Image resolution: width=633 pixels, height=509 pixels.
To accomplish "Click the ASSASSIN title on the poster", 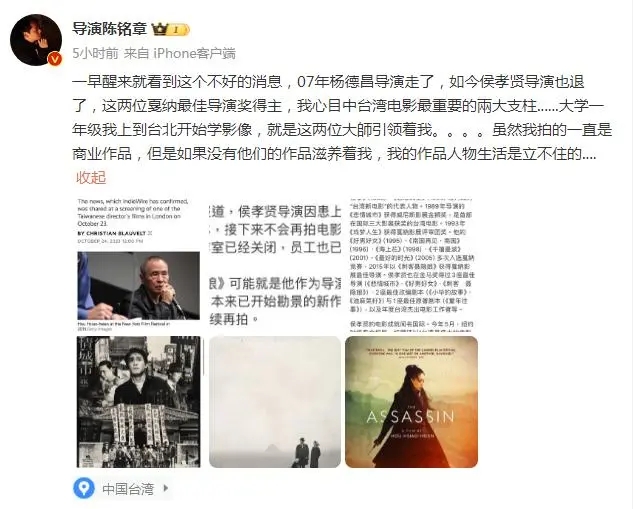I will [410, 417].
